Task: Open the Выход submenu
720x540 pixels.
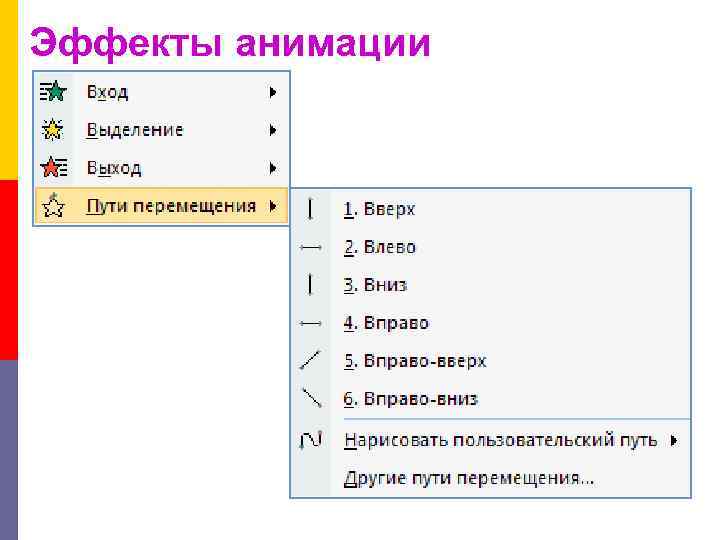Action: [162, 168]
